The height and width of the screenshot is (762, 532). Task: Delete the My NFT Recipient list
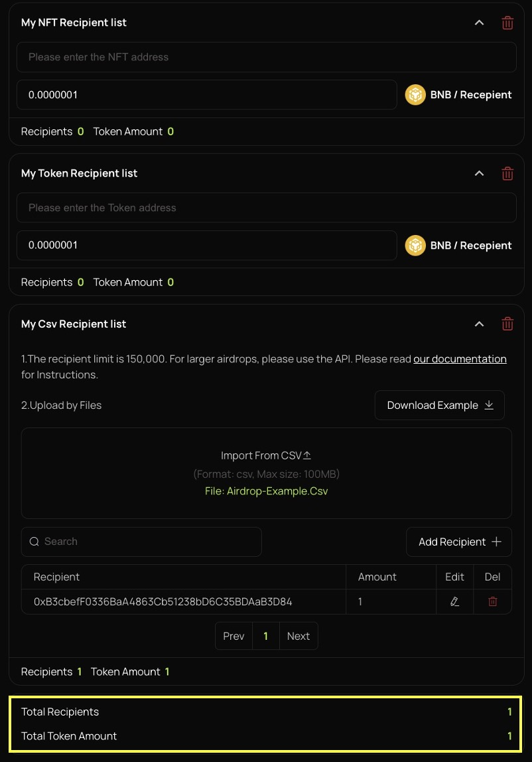[x=507, y=23]
